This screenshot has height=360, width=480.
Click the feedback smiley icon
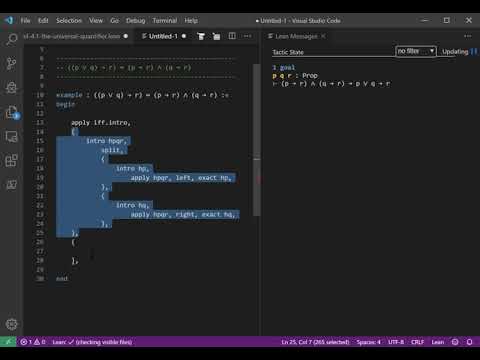click(455, 342)
